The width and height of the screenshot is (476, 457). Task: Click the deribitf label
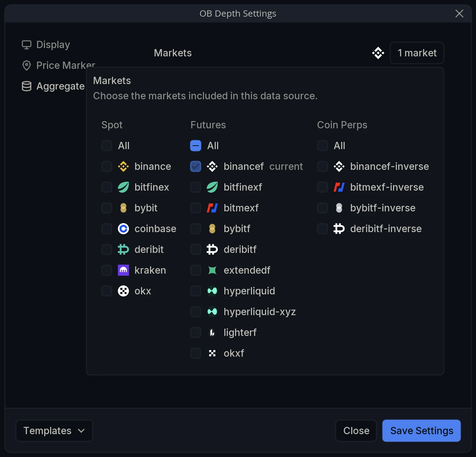(x=240, y=249)
